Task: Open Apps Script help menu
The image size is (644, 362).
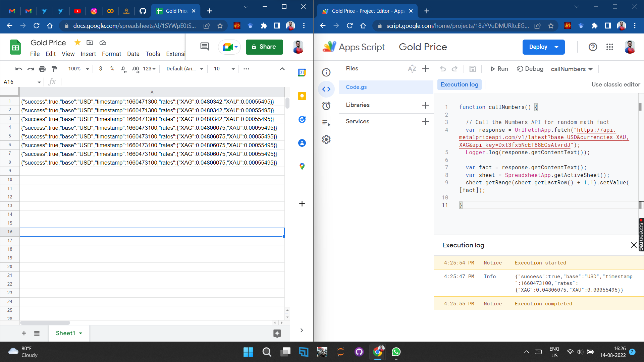Action: click(593, 47)
